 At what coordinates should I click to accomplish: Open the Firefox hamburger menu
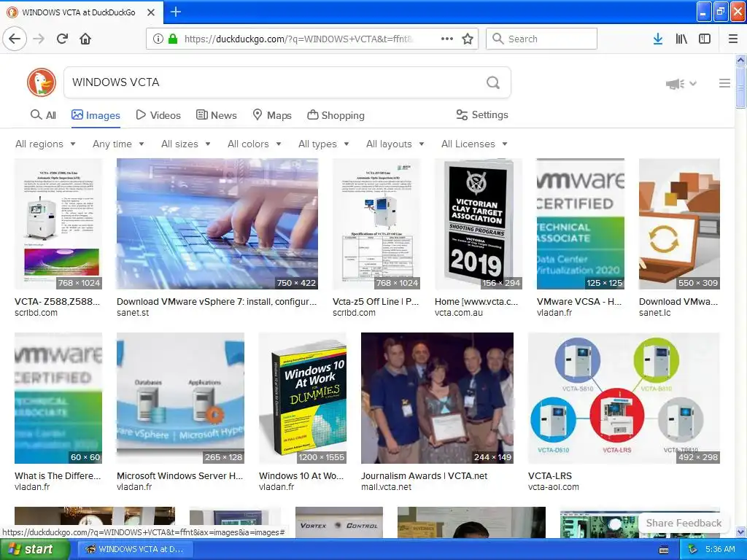(x=733, y=39)
